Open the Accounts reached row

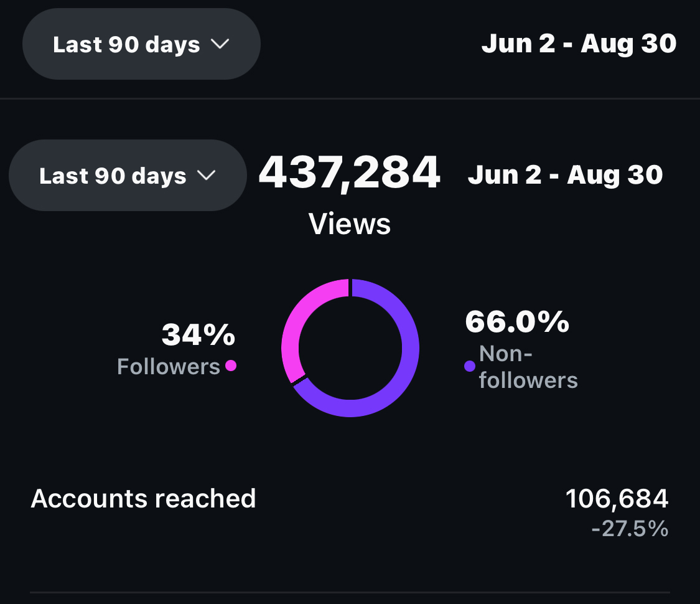(144, 499)
